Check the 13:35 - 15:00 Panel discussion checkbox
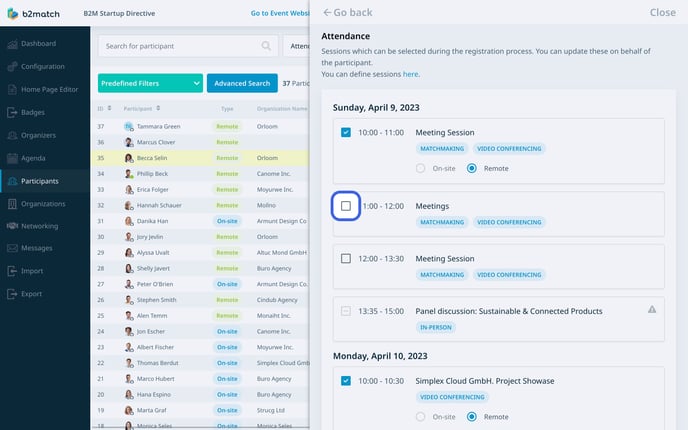 (x=346, y=311)
